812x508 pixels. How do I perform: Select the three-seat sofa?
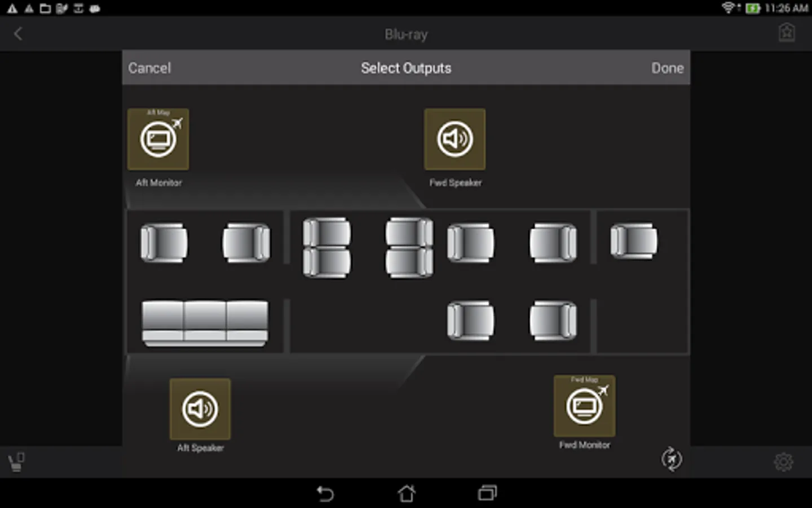(205, 323)
